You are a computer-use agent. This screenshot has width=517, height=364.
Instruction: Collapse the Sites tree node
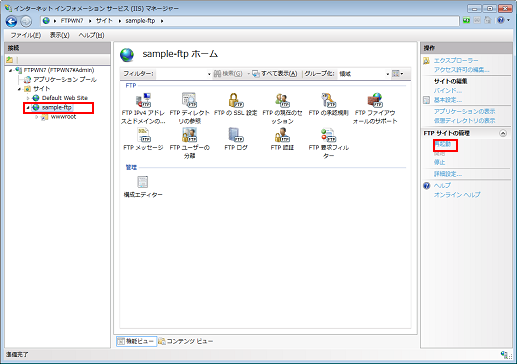(x=20, y=89)
